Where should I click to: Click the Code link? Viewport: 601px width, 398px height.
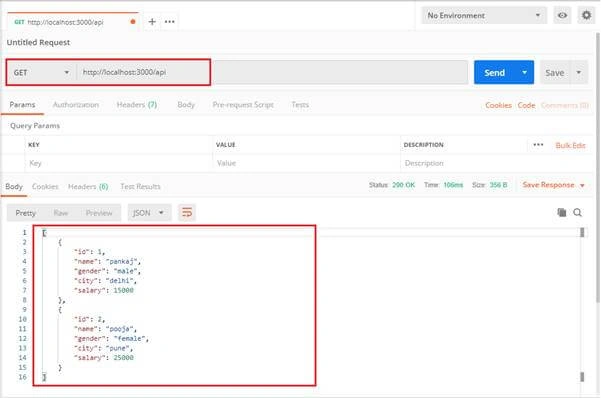click(526, 105)
